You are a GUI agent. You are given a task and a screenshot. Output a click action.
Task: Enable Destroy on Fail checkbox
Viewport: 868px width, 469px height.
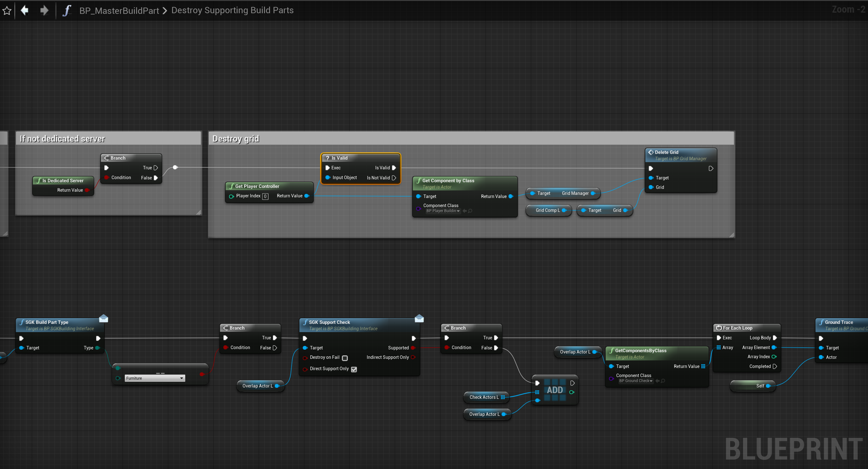pyautogui.click(x=345, y=358)
